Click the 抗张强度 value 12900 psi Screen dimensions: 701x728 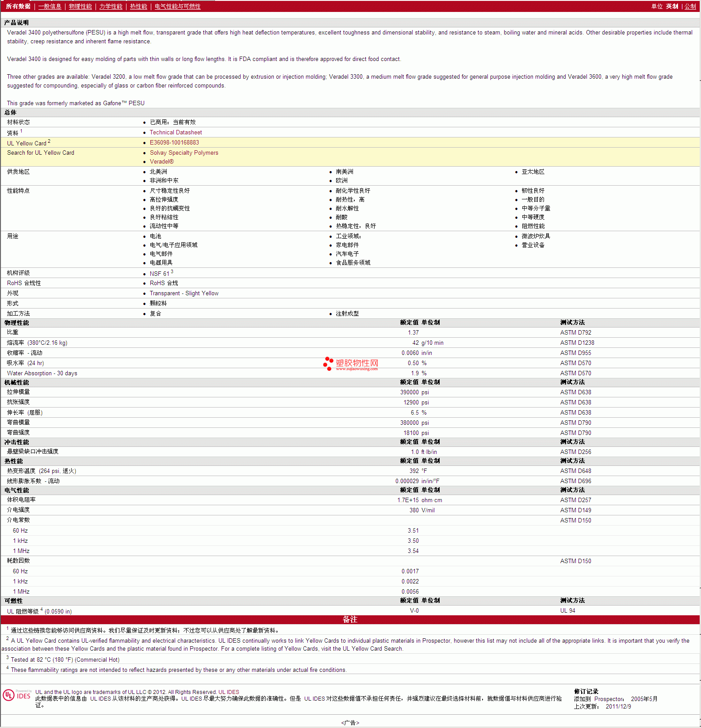[x=416, y=402]
